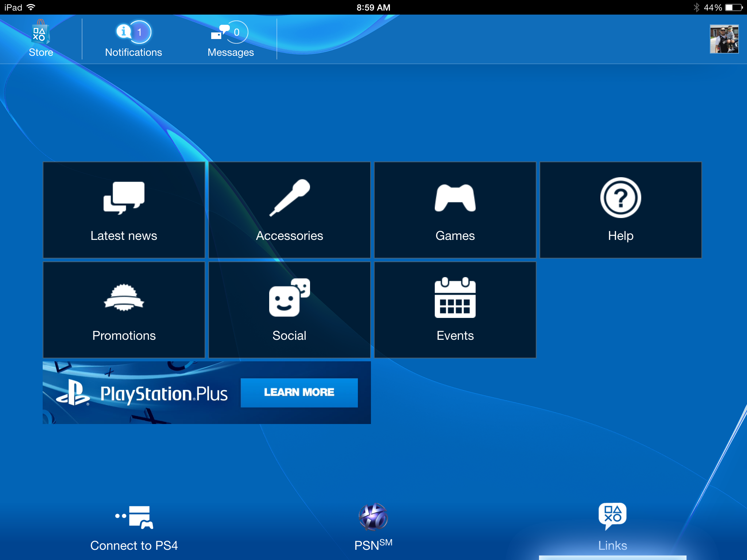Open Notifications
747x560 pixels.
pyautogui.click(x=133, y=38)
